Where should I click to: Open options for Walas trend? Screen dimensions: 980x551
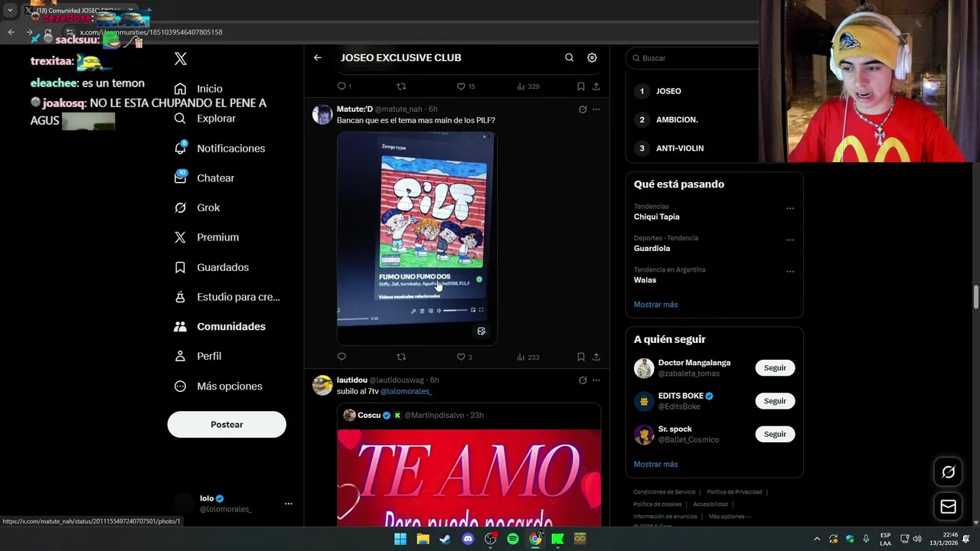pyautogui.click(x=790, y=272)
